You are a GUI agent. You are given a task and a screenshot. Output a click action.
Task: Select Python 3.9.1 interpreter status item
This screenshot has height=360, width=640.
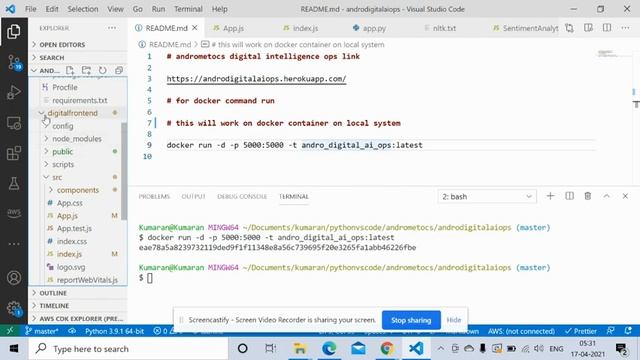point(114,331)
